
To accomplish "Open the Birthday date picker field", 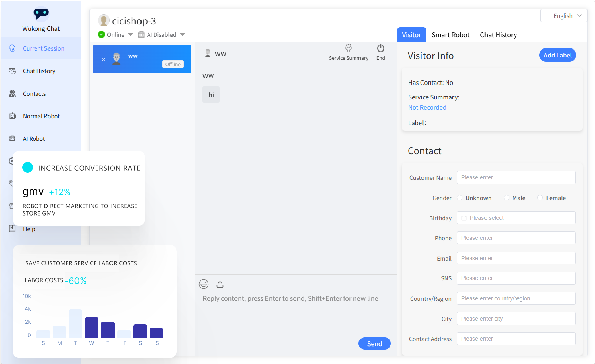I will click(x=516, y=218).
